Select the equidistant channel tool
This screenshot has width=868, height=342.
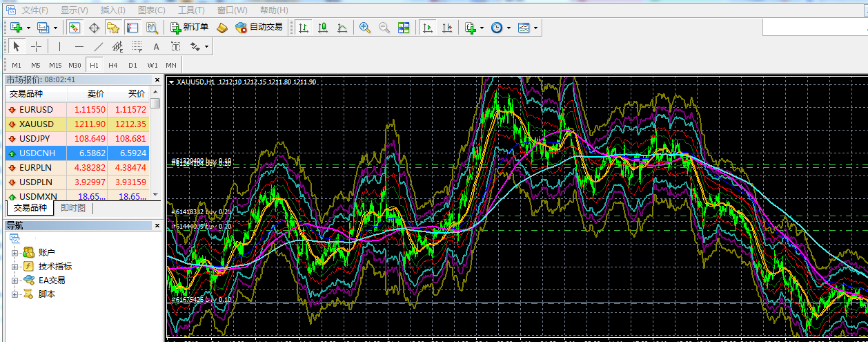pos(117,46)
